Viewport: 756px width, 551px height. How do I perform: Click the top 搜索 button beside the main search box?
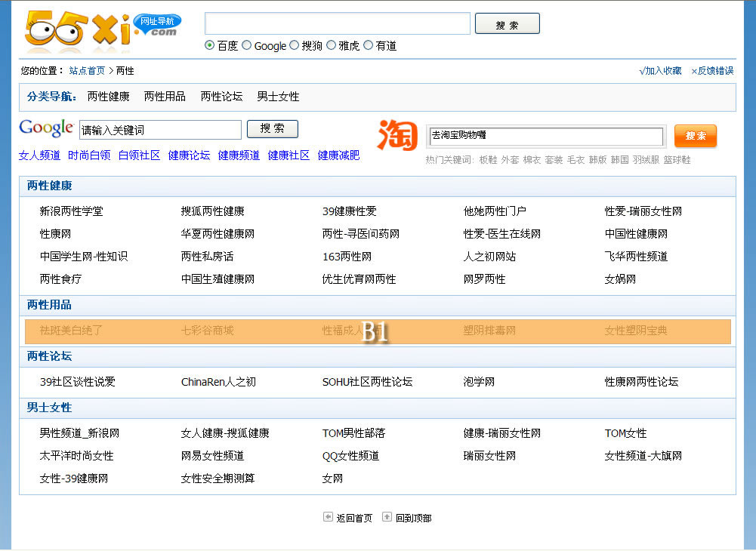[x=508, y=23]
